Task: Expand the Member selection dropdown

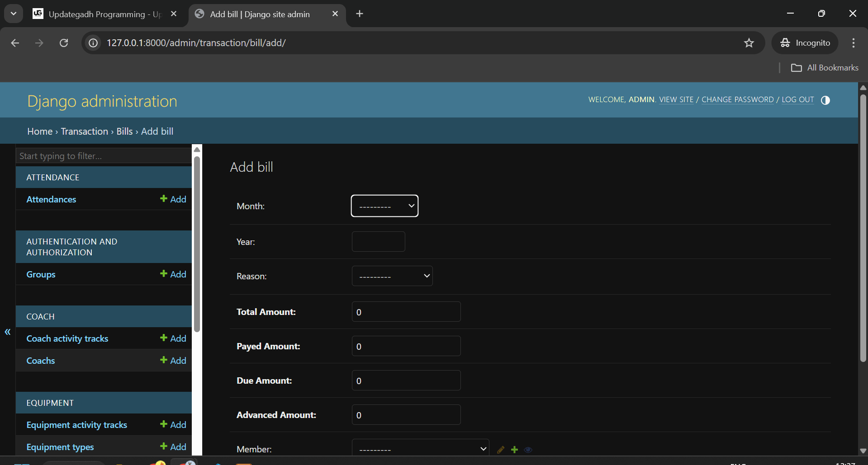Action: coord(420,448)
